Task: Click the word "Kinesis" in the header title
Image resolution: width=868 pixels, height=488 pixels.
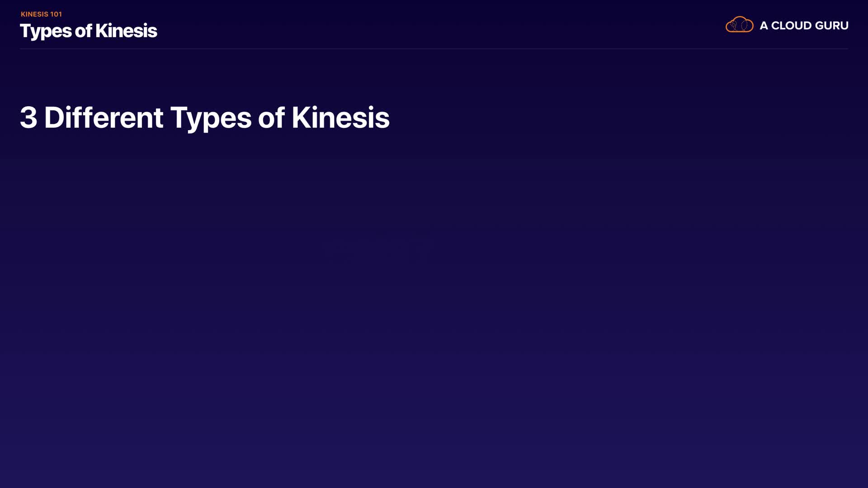Action: point(126,31)
